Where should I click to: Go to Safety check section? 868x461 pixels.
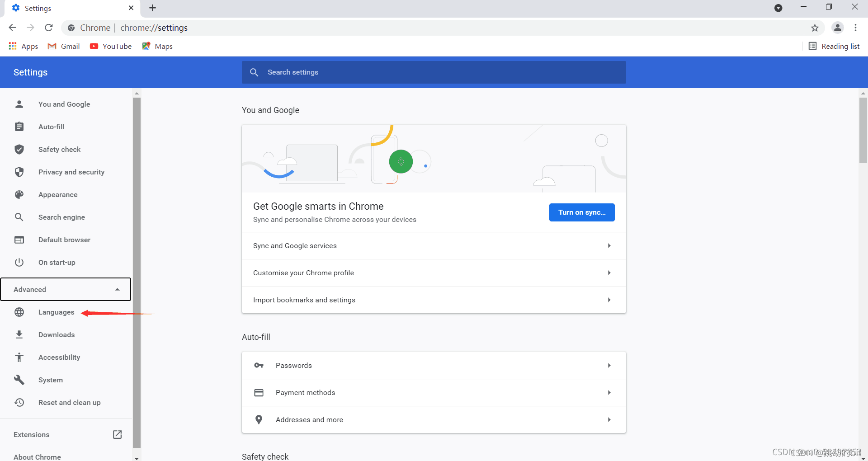tap(59, 149)
